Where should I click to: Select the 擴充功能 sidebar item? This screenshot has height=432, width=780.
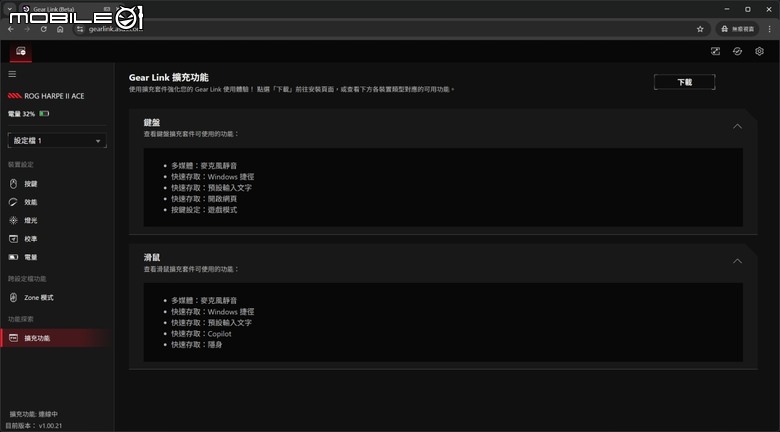point(57,338)
